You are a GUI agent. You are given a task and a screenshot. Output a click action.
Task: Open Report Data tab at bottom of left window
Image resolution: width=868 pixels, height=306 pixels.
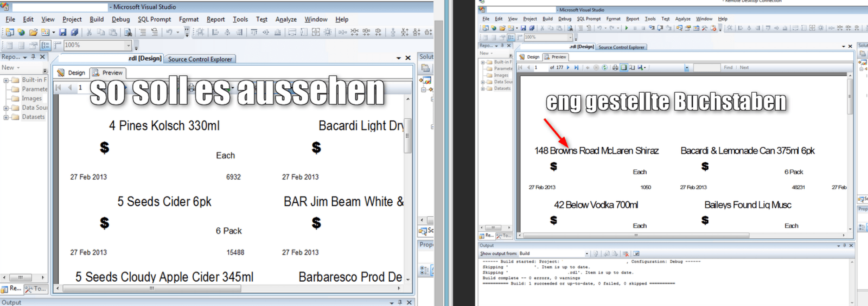pyautogui.click(x=11, y=289)
